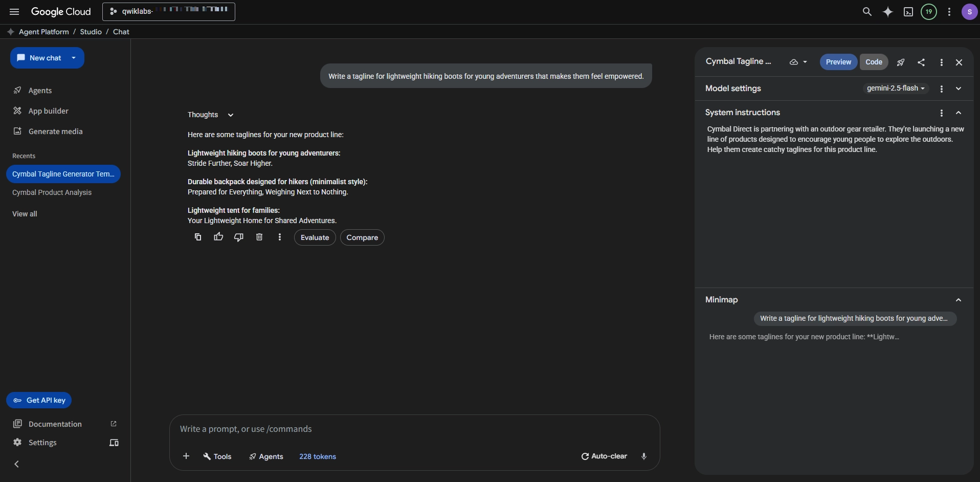Open more options below the response
This screenshot has height=482, width=980.
coord(280,237)
